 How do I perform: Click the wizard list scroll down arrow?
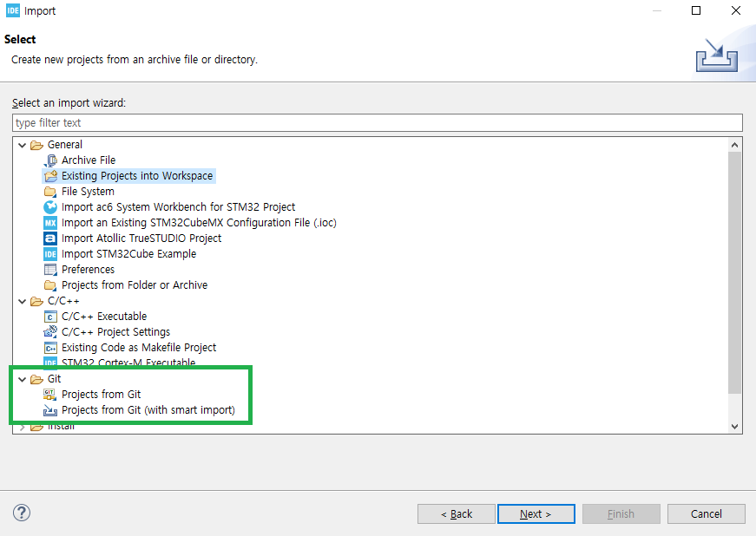tap(734, 426)
